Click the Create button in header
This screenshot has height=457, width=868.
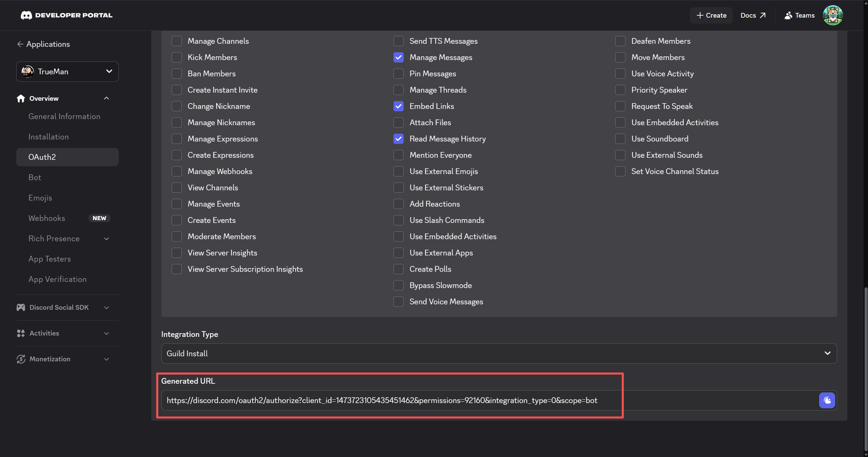coord(711,15)
